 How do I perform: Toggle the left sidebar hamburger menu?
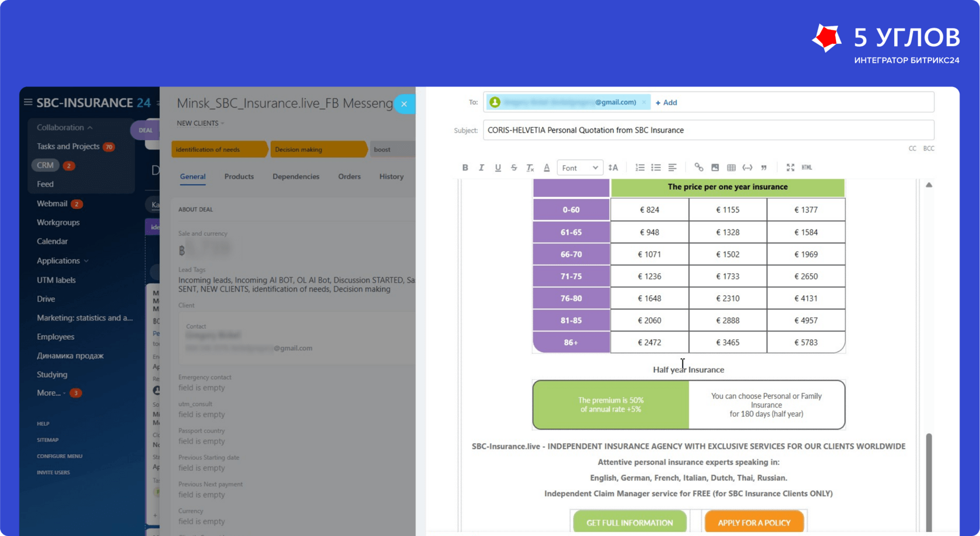(x=28, y=102)
